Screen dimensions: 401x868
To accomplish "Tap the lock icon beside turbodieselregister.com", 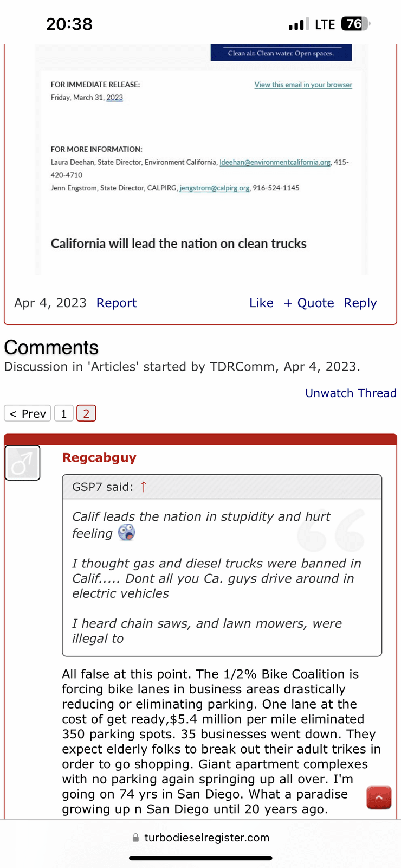I will (x=135, y=838).
